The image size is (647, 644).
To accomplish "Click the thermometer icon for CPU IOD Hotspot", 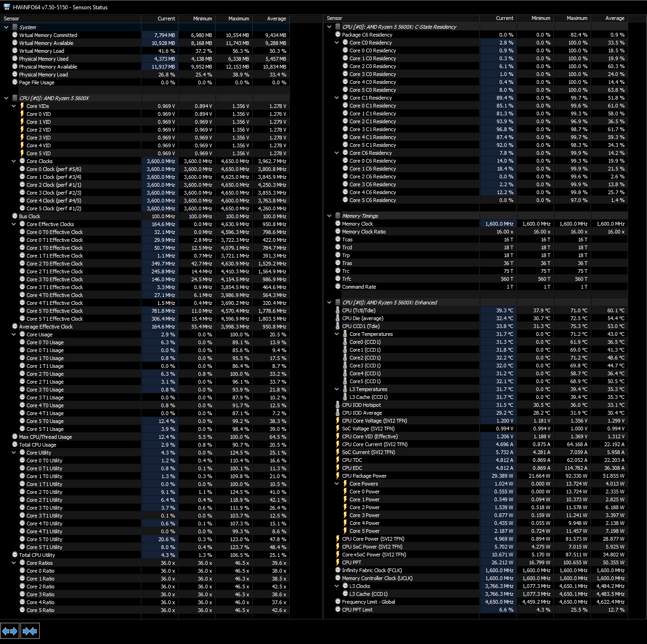I will (338, 405).
